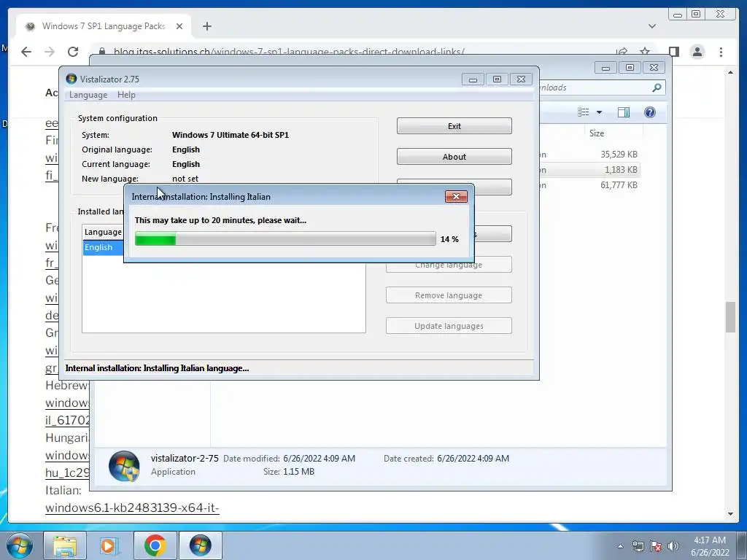
Task: Open the Chrome profile avatar
Action: tap(697, 52)
